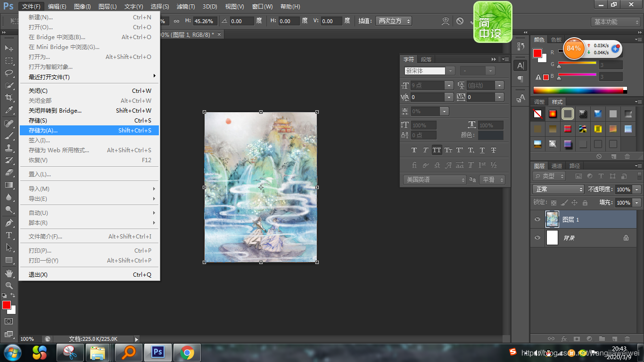Open layer filter 类型 dropdown
Screen dimensions: 644x362
(x=549, y=176)
